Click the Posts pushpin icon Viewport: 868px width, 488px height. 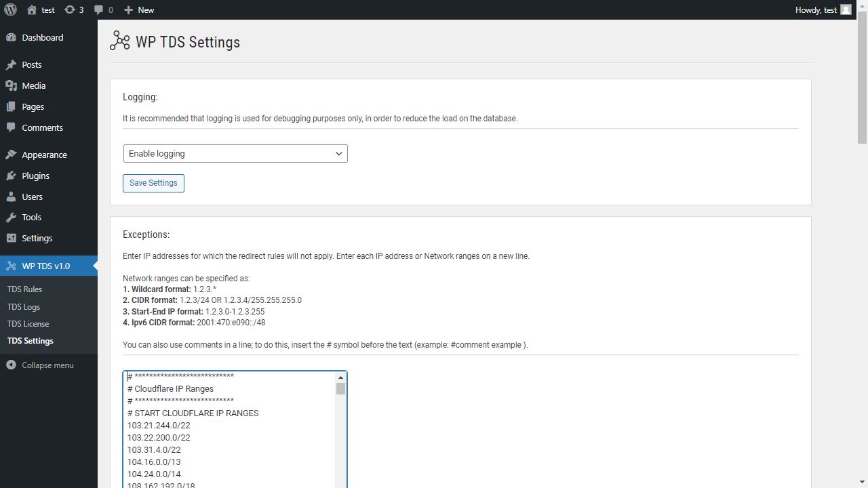tap(11, 65)
